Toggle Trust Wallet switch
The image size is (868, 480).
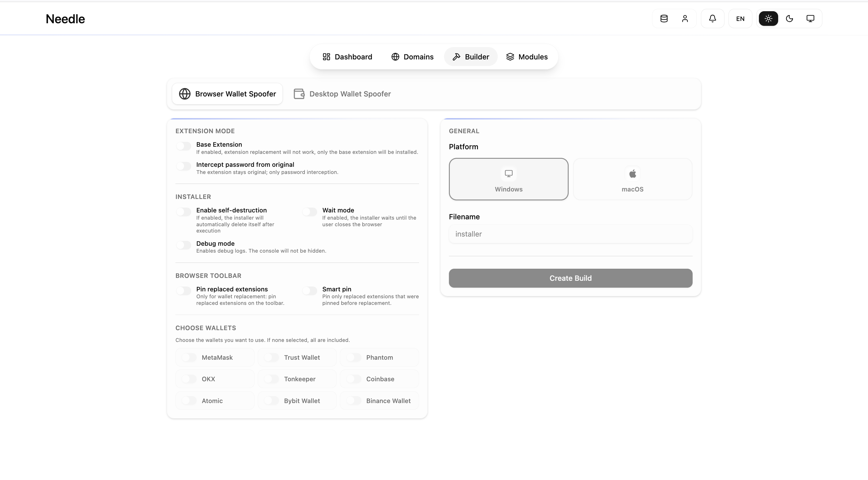tap(271, 357)
